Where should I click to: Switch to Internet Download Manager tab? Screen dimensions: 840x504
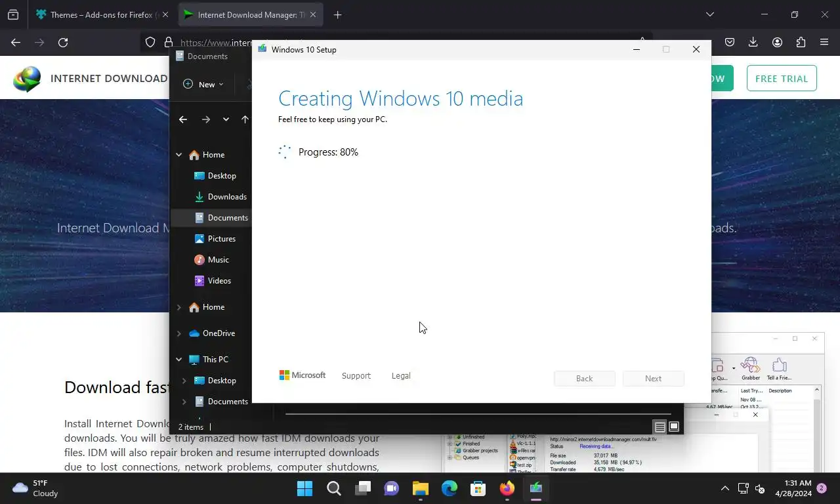pos(250,14)
